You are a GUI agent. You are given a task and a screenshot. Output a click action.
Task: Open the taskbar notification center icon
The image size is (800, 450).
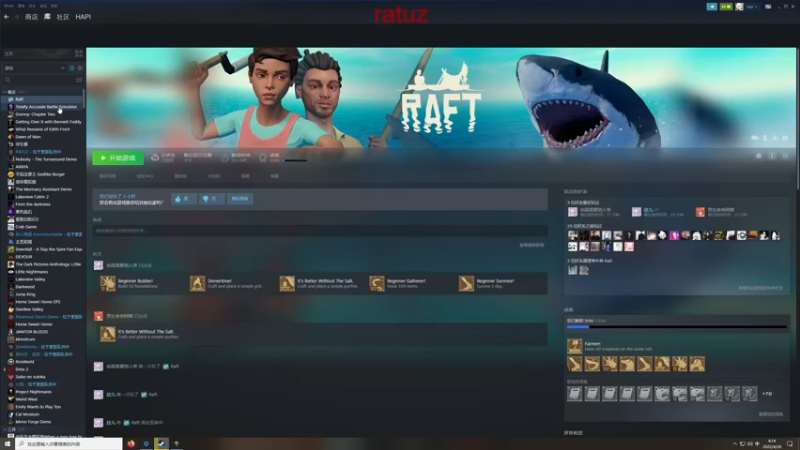(790, 444)
